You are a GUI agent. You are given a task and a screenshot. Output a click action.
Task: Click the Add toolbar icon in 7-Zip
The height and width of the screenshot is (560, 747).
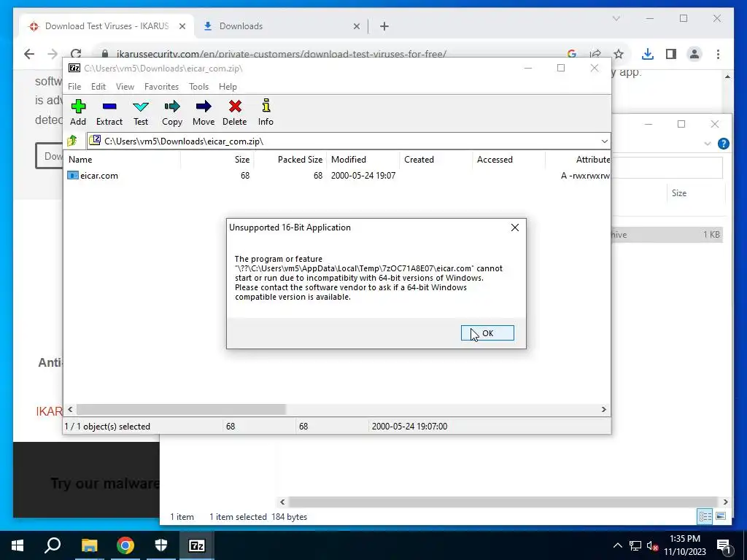[78, 106]
